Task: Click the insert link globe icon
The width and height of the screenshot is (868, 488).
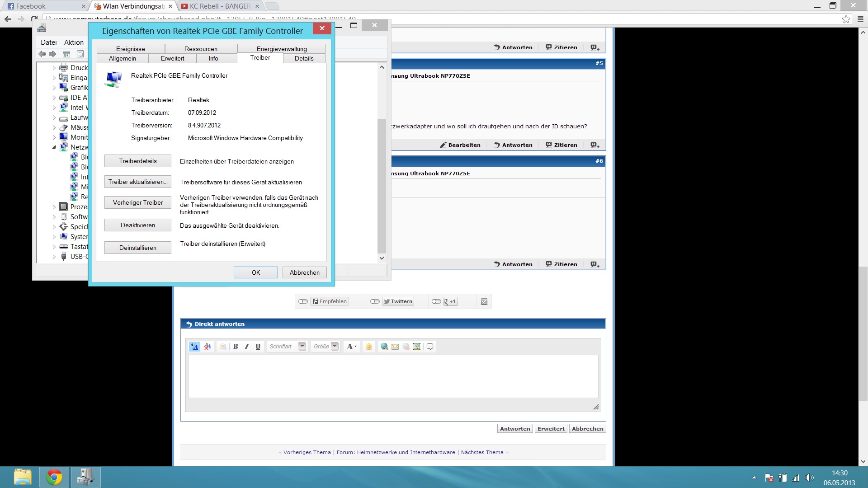Action: [384, 347]
